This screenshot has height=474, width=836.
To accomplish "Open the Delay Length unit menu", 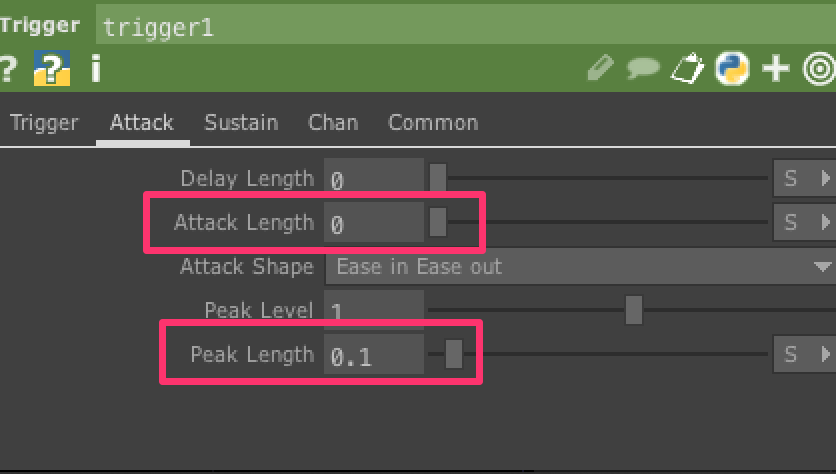I will click(x=803, y=179).
